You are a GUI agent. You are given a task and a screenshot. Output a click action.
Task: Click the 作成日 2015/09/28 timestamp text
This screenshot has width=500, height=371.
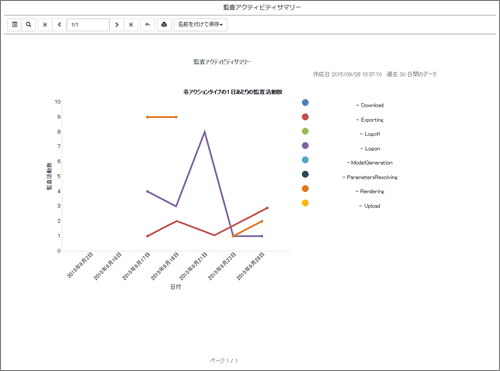pos(347,74)
